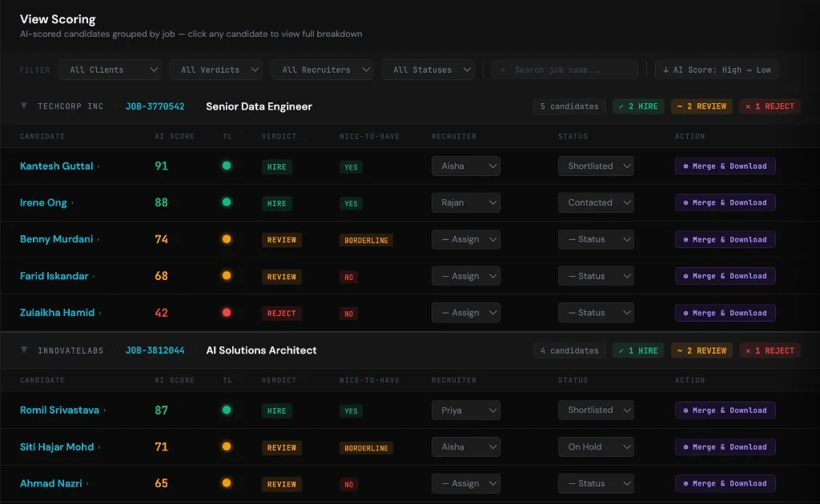
Task: Collapse the InnovateLabs job group
Action: 23,350
